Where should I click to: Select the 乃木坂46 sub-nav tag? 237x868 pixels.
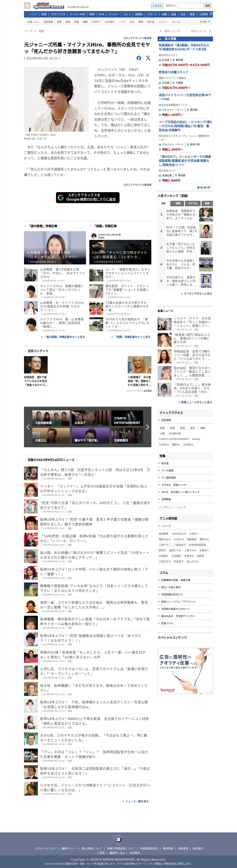point(110,22)
